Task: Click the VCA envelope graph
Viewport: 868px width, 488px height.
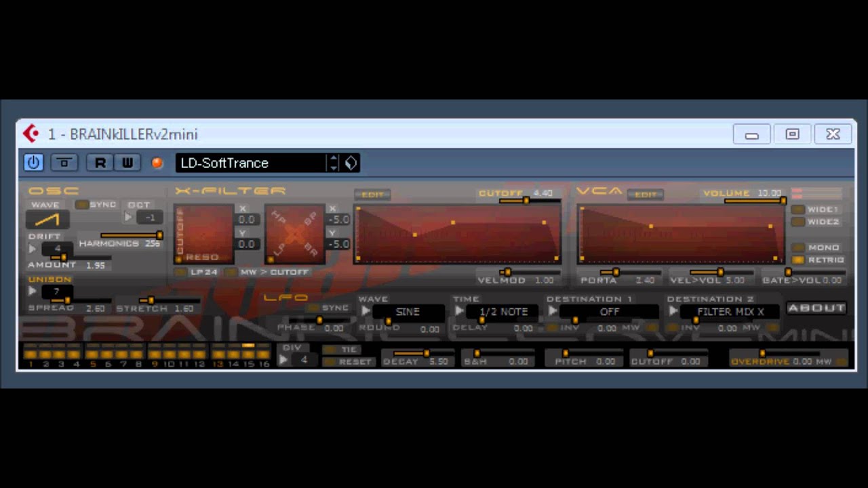Action: 680,234
